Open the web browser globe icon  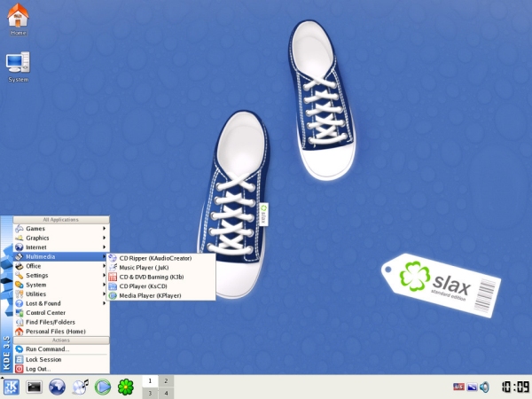(x=58, y=387)
